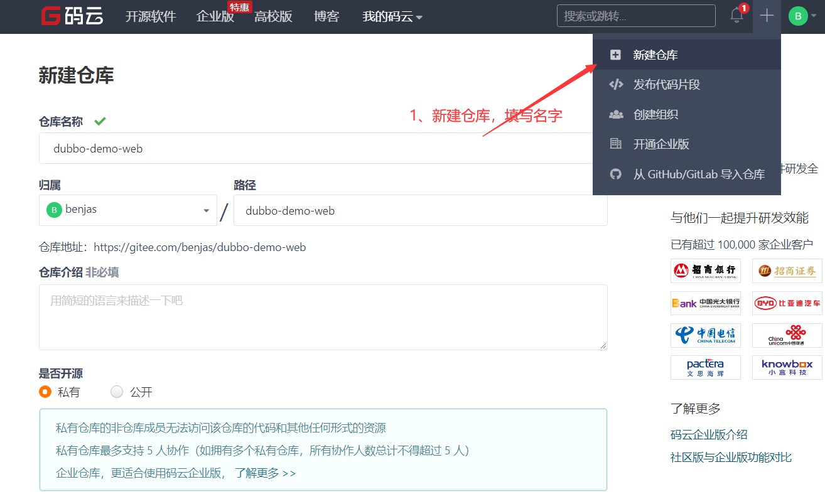Click the code snippet icon in menu

[616, 85]
